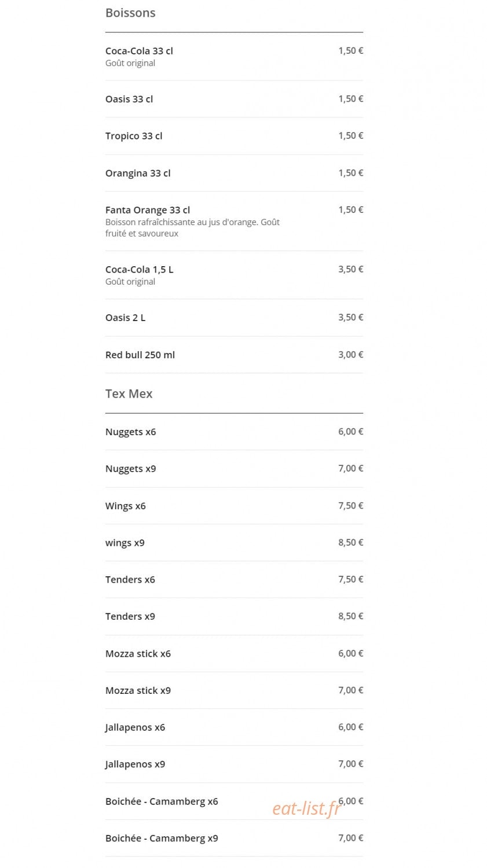This screenshot has width=487, height=868.
Task: Click the Orangina 33 cl item
Action: 234,173
